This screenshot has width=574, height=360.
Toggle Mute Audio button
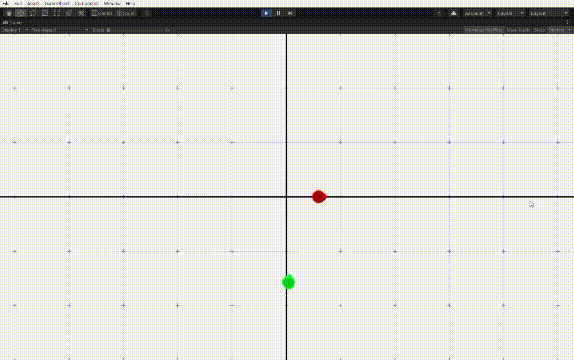(x=519, y=30)
